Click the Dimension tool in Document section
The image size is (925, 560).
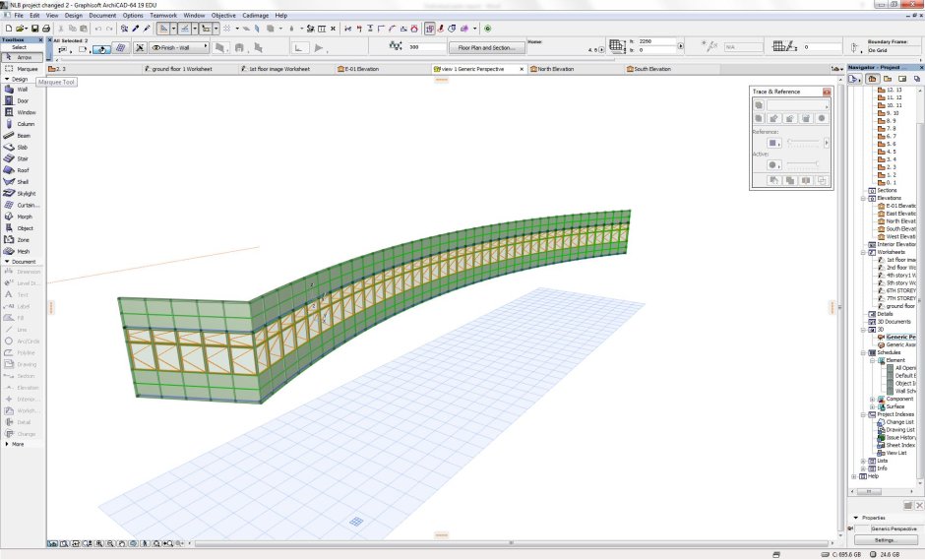22,272
